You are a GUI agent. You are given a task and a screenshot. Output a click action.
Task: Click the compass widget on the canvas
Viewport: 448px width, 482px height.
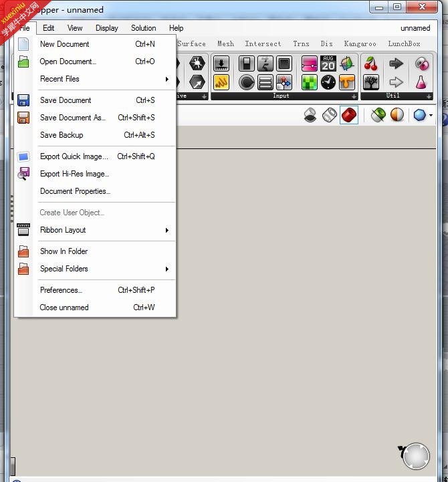click(415, 456)
